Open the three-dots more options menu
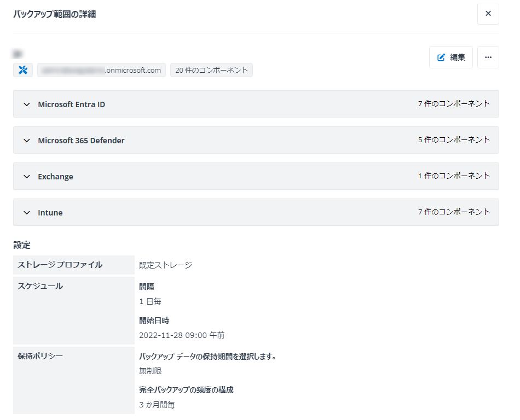This screenshot has width=520, height=420. click(x=488, y=57)
